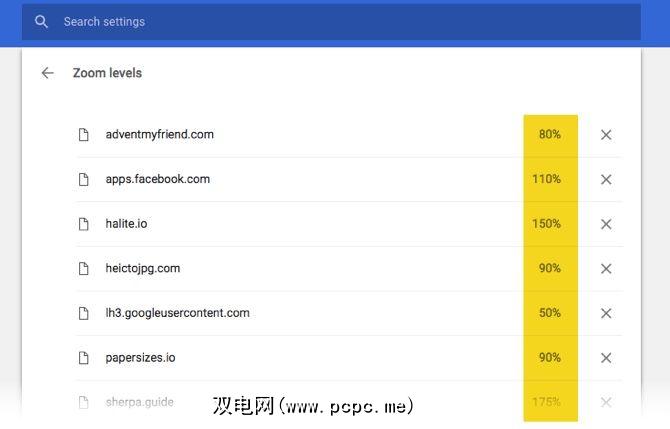Viewport: 670px width, 429px height.
Task: Click the 90% value for papersizes.io
Action: [x=550, y=358]
